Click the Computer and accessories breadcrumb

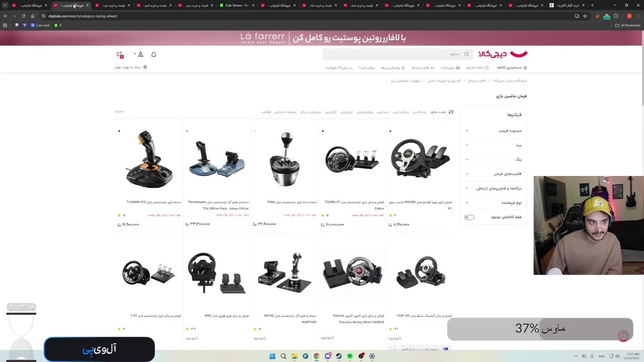[x=444, y=80]
